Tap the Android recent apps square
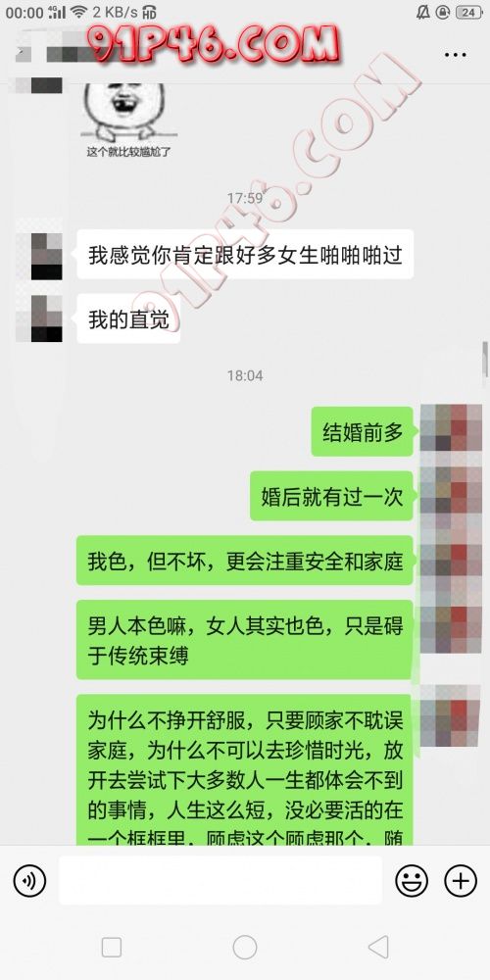The width and height of the screenshot is (490, 980). (112, 948)
